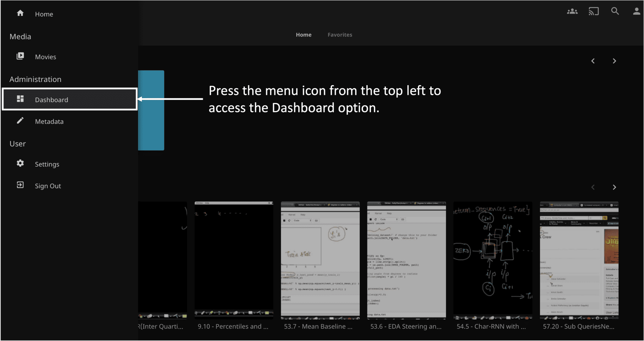Image resolution: width=644 pixels, height=341 pixels.
Task: Select the Home tab
Action: 303,35
